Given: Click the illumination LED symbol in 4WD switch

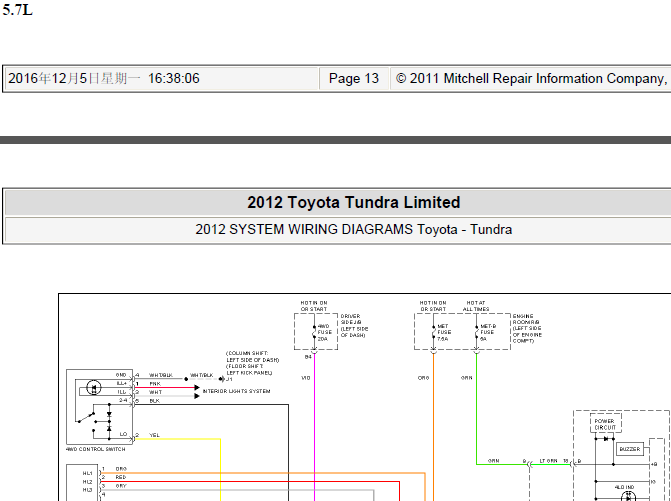Looking at the screenshot, I should point(94,388).
